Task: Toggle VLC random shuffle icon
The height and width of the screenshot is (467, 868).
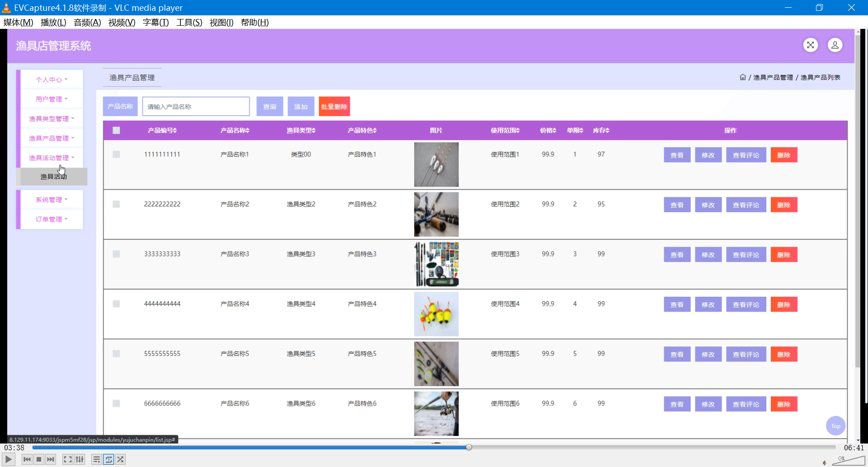Action: pos(120,459)
